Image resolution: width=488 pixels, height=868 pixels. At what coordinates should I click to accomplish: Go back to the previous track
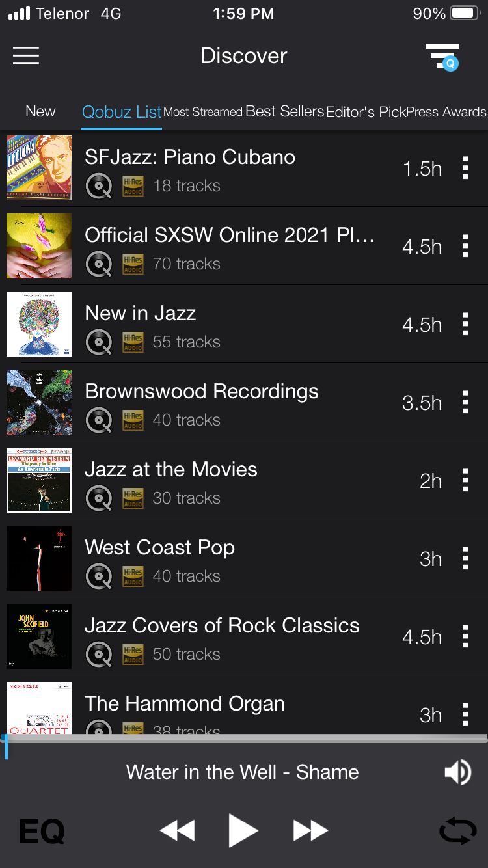tap(177, 830)
